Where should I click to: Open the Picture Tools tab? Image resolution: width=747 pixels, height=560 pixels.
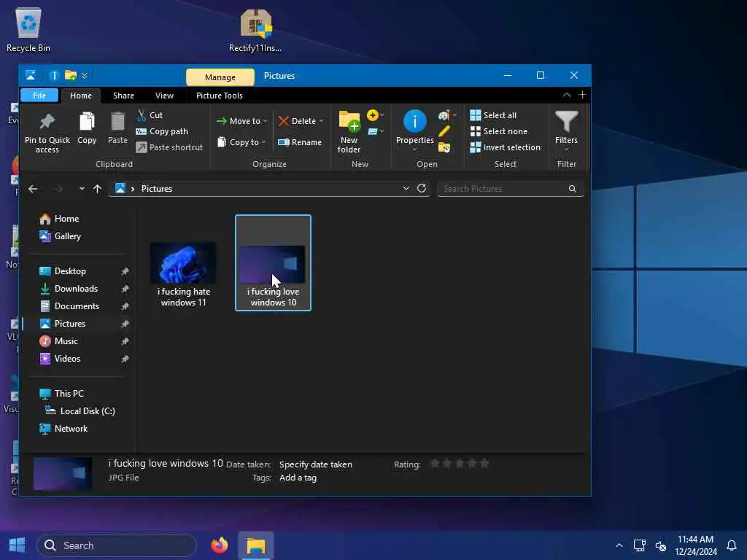219,96
